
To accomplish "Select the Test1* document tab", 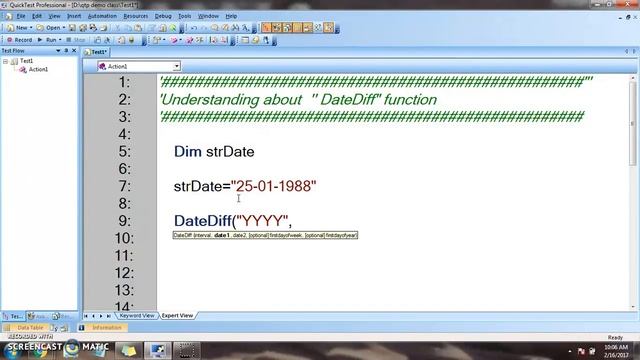I will 96,52.
